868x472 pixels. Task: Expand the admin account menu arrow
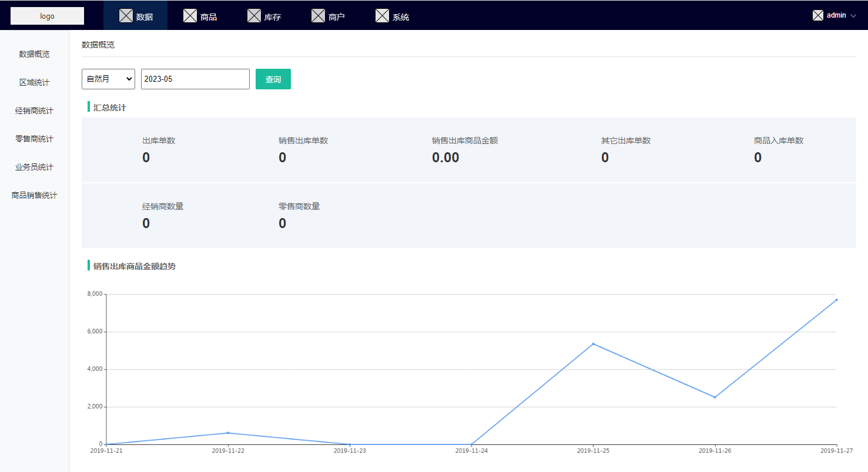click(853, 16)
